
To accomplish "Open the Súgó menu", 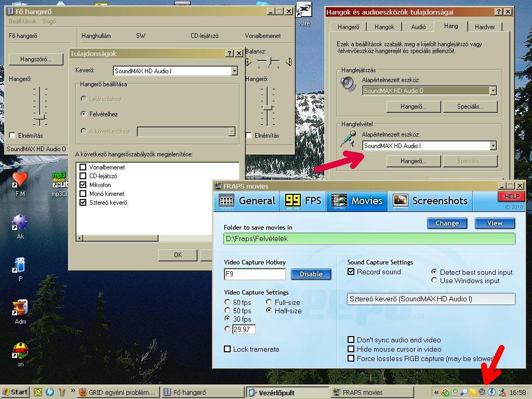I will [x=49, y=21].
